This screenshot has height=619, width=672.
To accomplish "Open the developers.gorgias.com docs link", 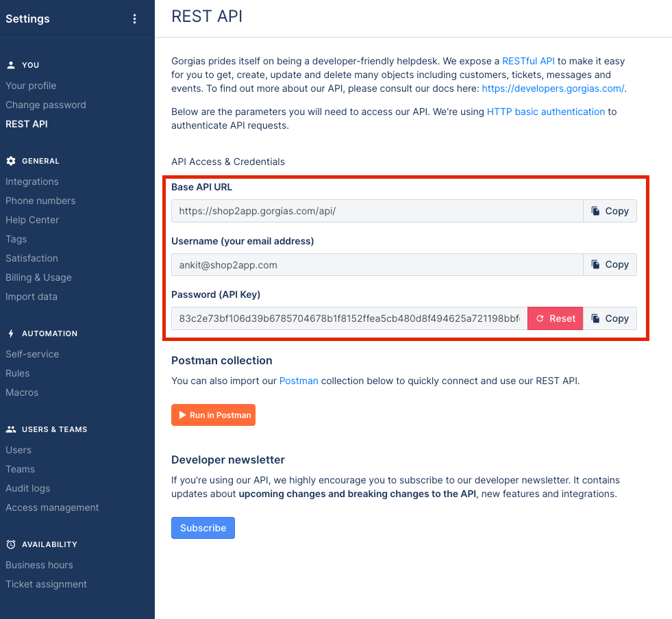I will [553, 89].
